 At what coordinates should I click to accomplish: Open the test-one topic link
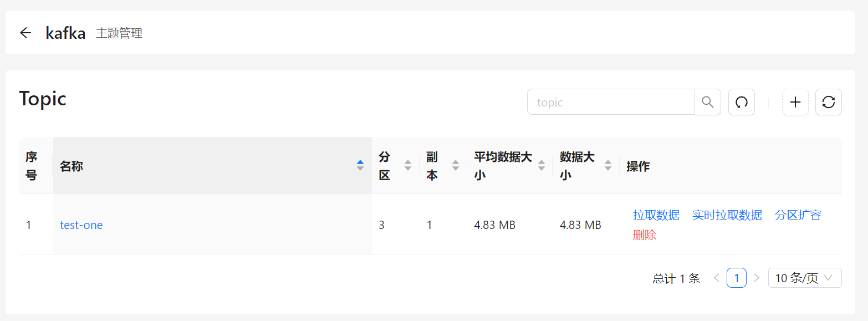tap(81, 225)
